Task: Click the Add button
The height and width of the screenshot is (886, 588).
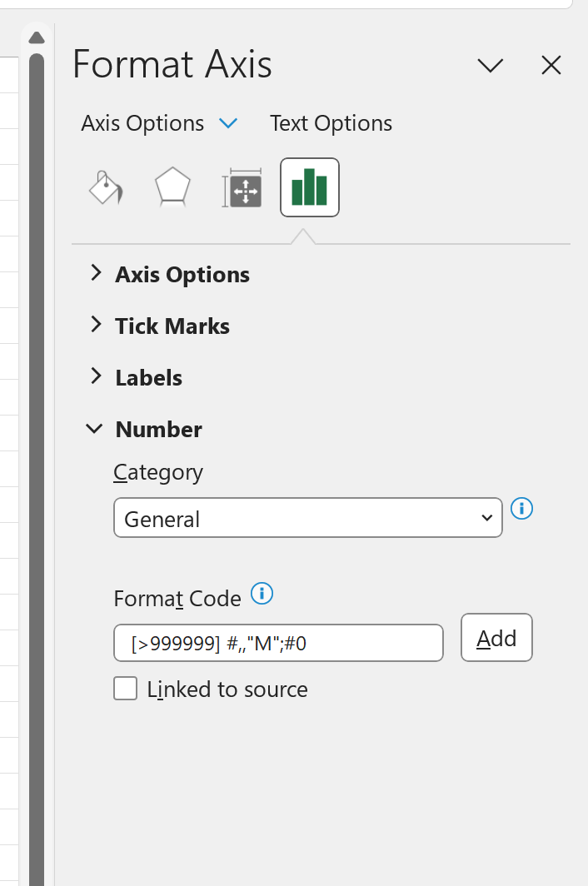Action: pyautogui.click(x=496, y=637)
